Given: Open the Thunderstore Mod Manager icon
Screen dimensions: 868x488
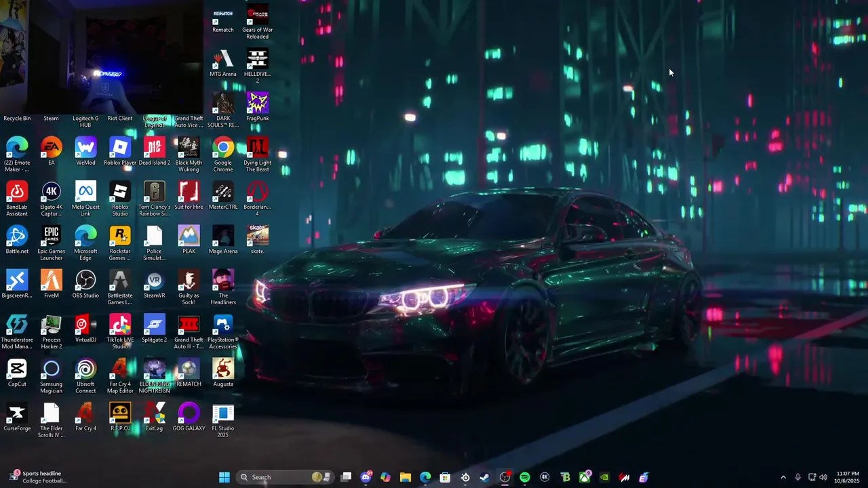Looking at the screenshot, I should 17,331.
